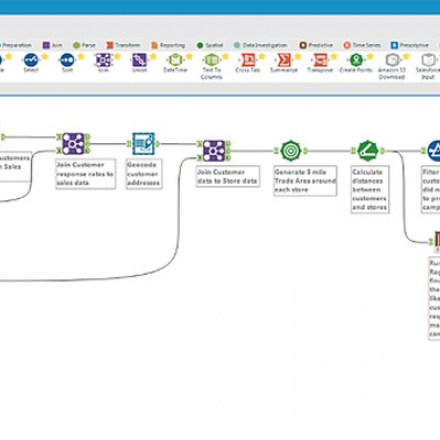Click the 'Generate 5 mile Trade Area' annotation

305,181
